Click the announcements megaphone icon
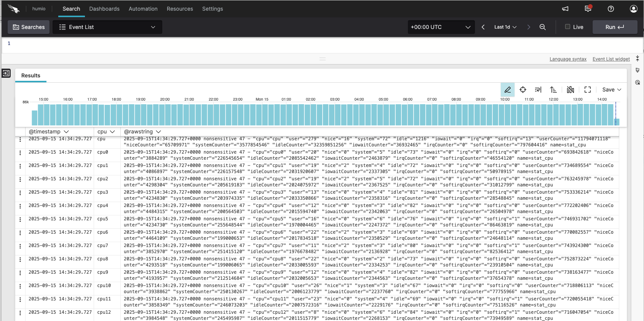Viewport: 644px width, 321px height. coord(565,9)
